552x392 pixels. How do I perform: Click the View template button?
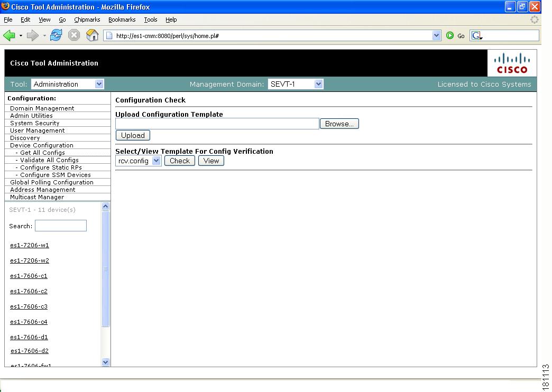[x=211, y=161]
